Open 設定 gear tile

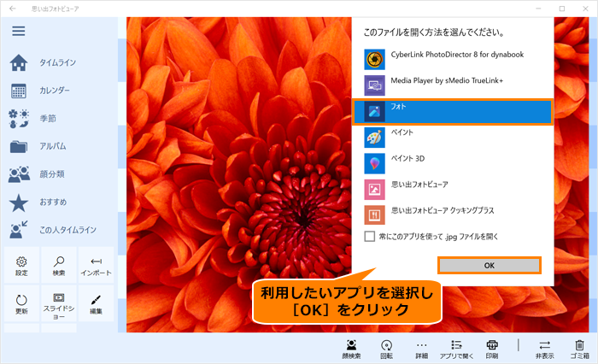coord(21,265)
